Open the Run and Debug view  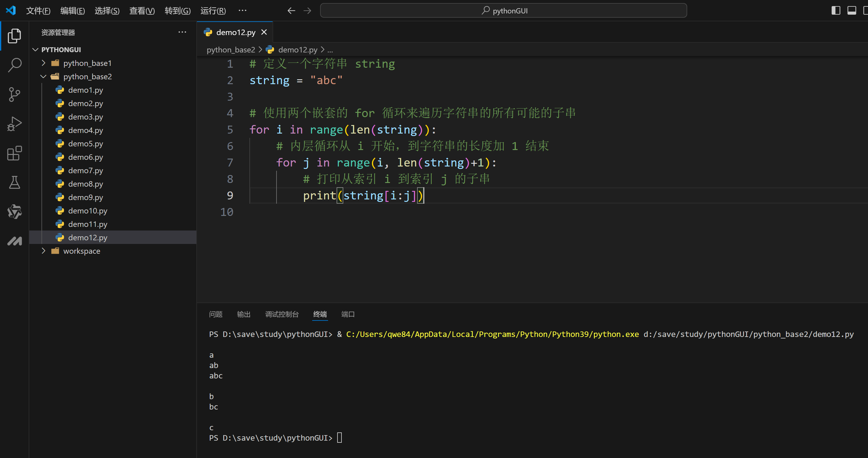(15, 124)
